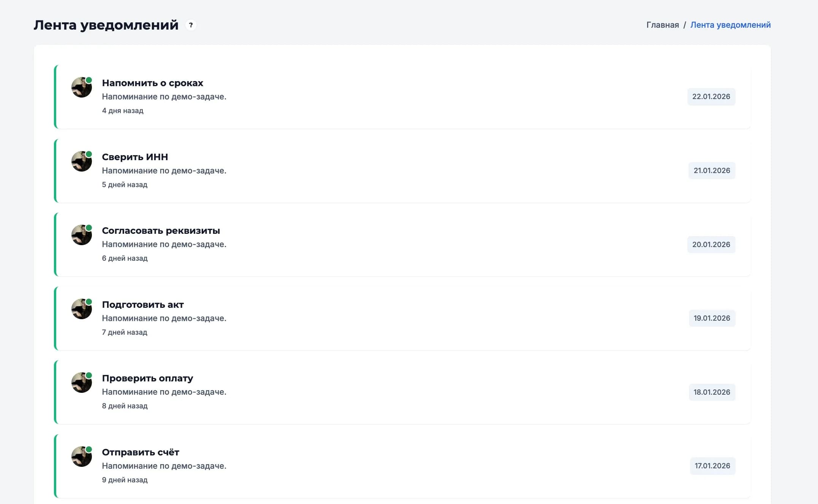Click the 20.01.2026 date badge
Image resolution: width=818 pixels, height=504 pixels.
tap(711, 244)
